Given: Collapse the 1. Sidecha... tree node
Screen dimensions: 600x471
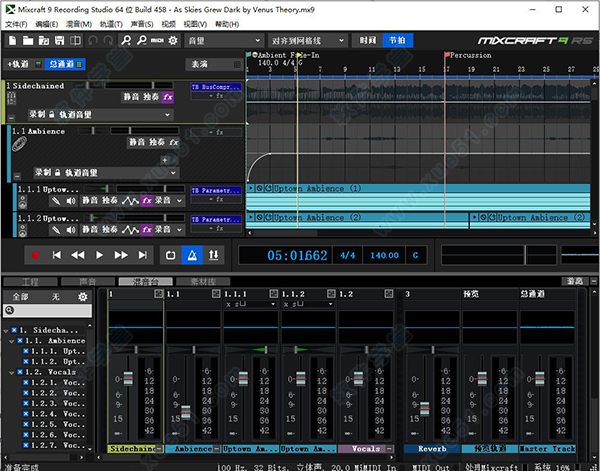Looking at the screenshot, I should [6, 330].
